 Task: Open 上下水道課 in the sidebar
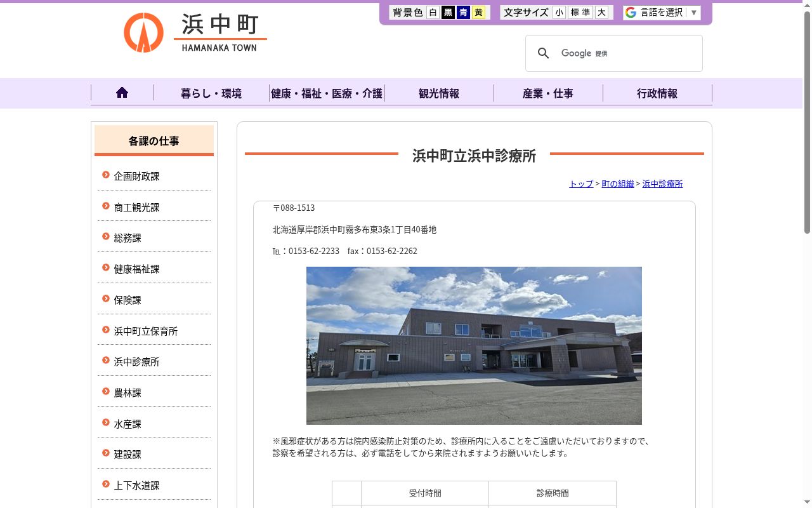[x=137, y=486]
